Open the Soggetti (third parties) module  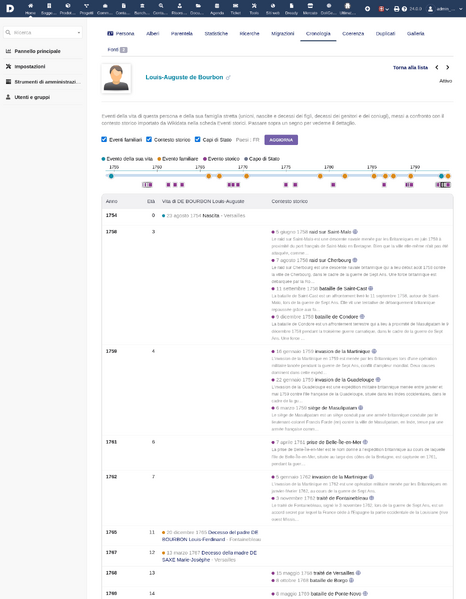pos(49,6)
